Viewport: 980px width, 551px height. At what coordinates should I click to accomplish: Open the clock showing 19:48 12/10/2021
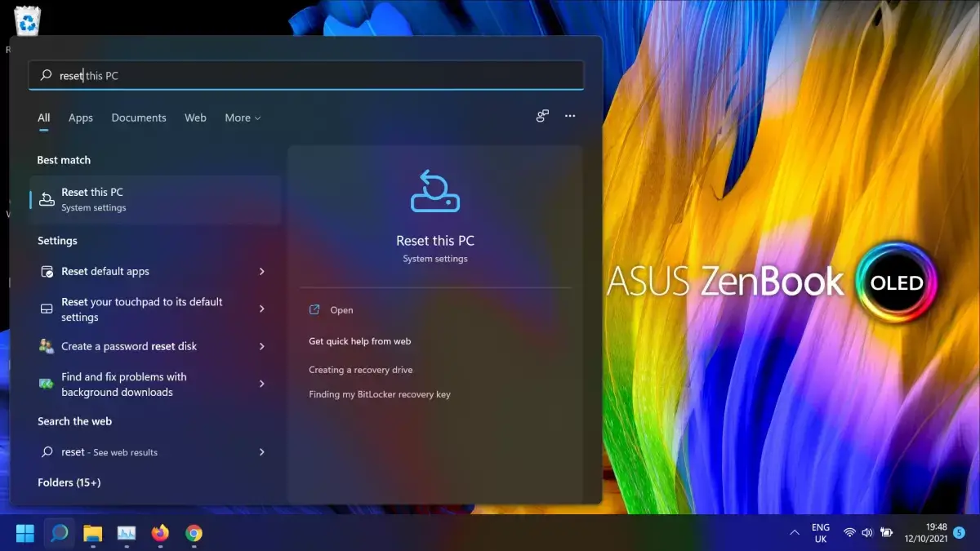[x=925, y=533]
